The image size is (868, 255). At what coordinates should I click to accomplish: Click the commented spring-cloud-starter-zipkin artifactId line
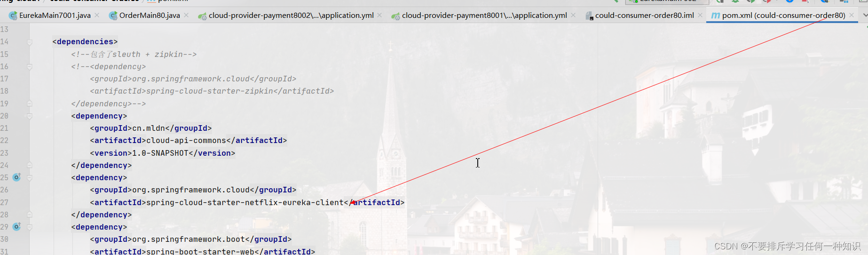[x=212, y=91]
